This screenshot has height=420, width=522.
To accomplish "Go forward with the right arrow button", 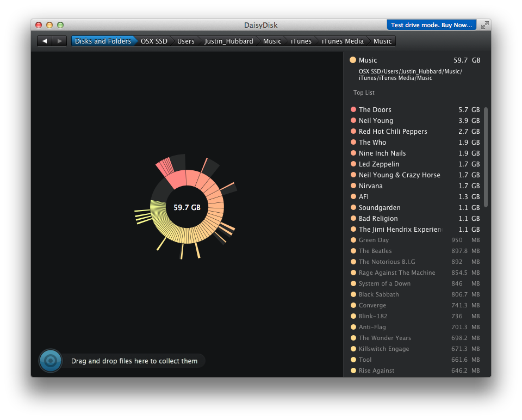I will coord(59,41).
